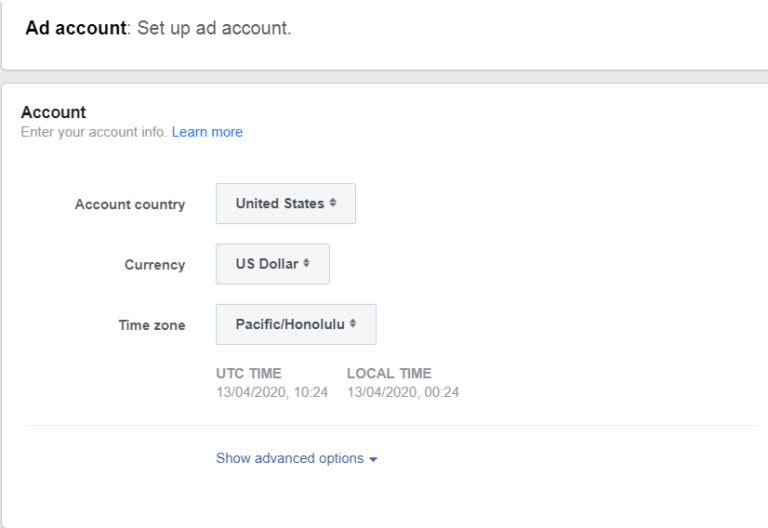Click the 'Enter your account info.' text
This screenshot has width=768, height=528.
pos(94,132)
